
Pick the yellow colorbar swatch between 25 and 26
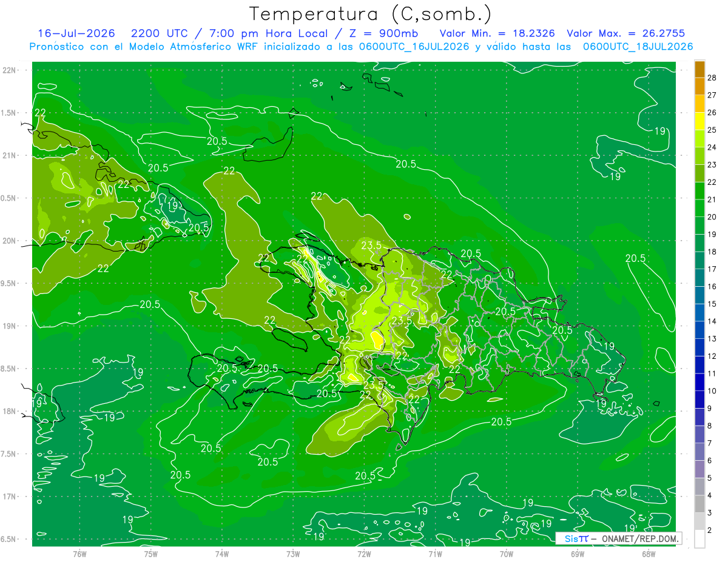[x=699, y=121]
